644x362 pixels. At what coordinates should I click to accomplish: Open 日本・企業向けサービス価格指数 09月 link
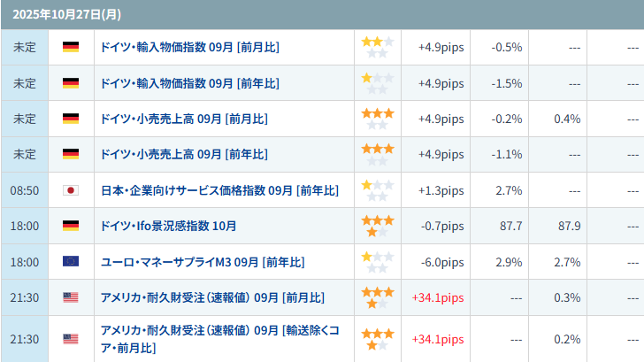pos(219,190)
